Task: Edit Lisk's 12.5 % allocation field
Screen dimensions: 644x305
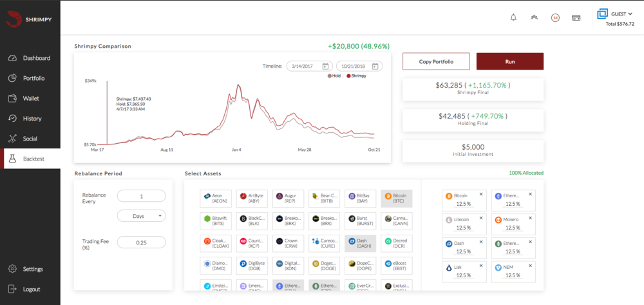Action: (x=463, y=275)
